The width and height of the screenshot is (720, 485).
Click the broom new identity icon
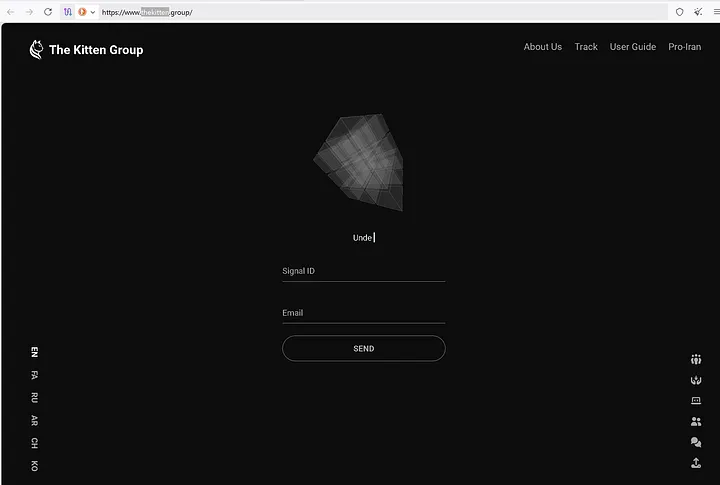698,12
